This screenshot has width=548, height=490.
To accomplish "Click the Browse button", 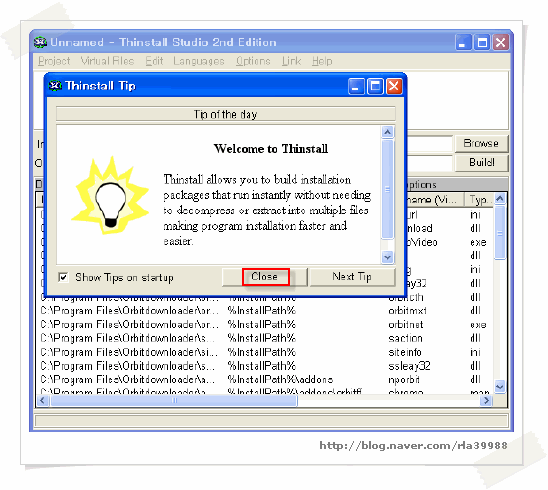I will click(481, 144).
